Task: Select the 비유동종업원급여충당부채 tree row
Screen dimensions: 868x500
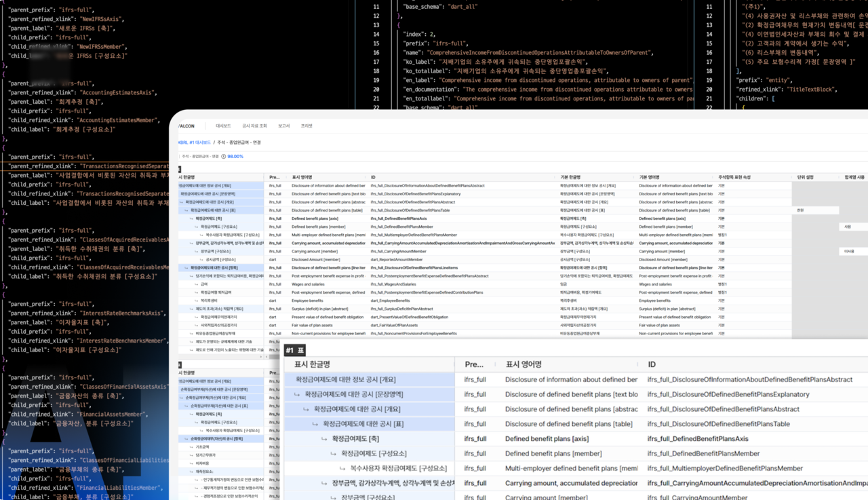Action: (x=221, y=333)
